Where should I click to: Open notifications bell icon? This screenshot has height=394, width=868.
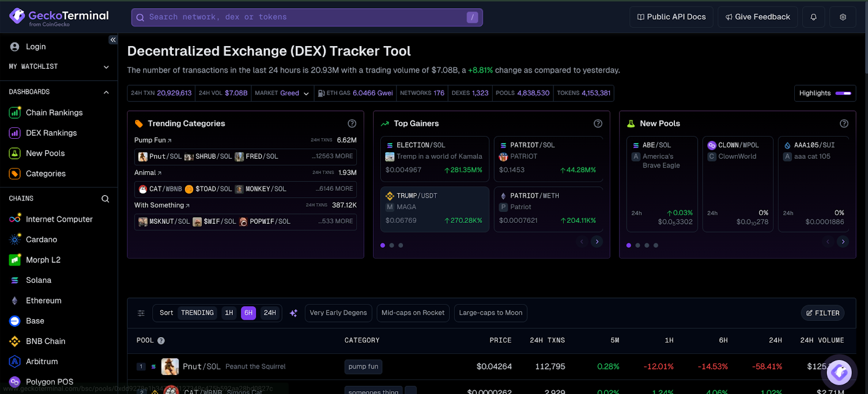(813, 17)
